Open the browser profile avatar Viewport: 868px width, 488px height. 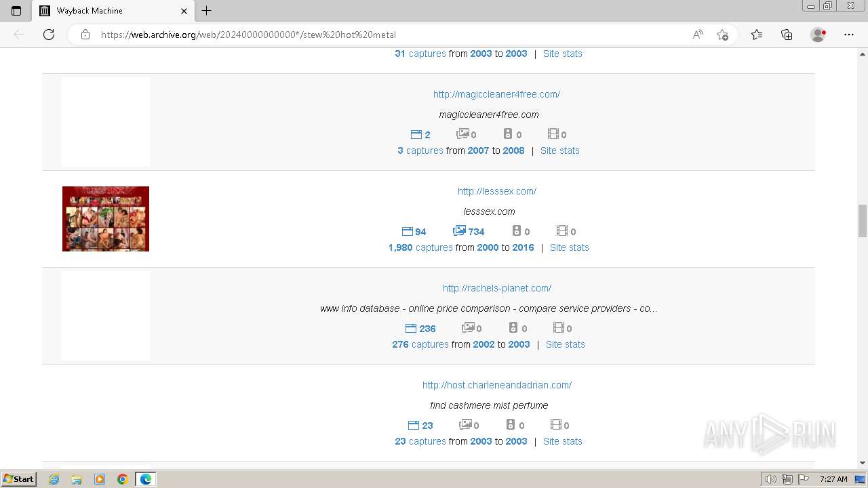pyautogui.click(x=818, y=35)
